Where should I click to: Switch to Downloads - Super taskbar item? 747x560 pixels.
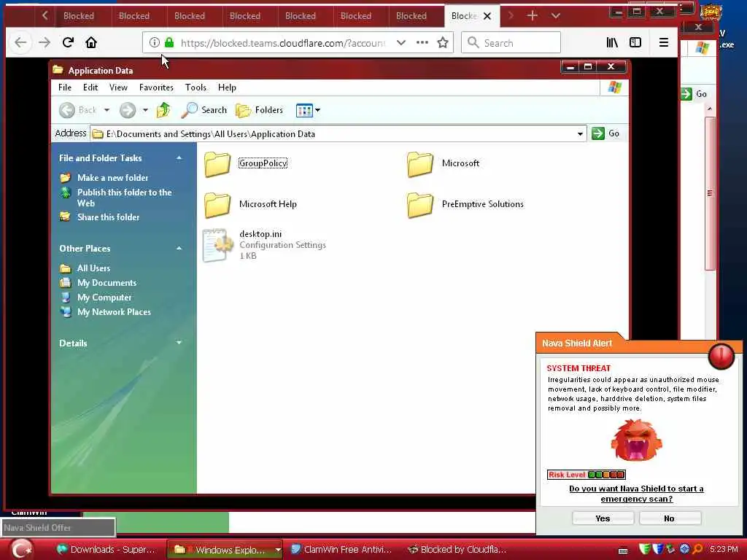pos(106,550)
